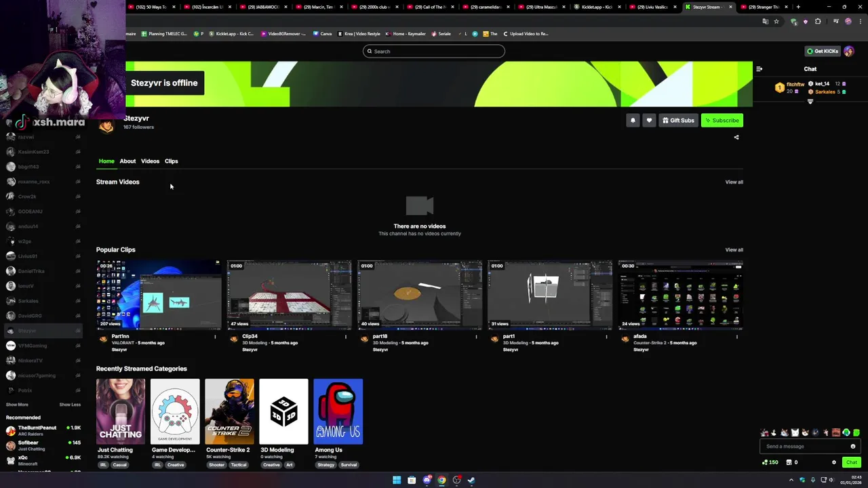Viewport: 868px width, 488px height.
Task: Open the Game Development category
Action: coord(175,411)
